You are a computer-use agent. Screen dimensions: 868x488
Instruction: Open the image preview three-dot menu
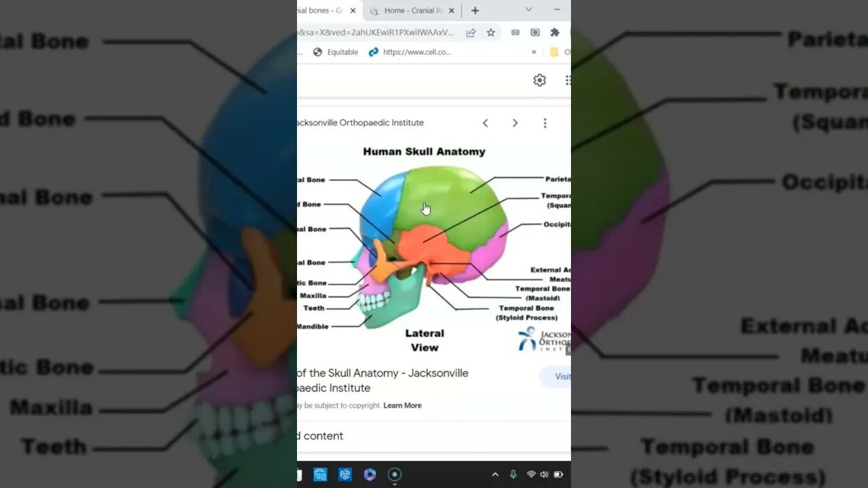pos(545,123)
